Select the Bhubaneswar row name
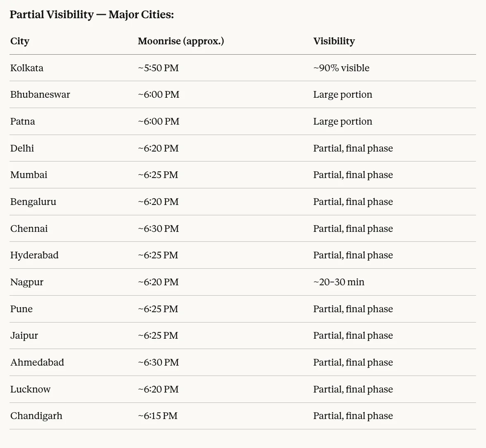486x448 pixels. [x=40, y=94]
